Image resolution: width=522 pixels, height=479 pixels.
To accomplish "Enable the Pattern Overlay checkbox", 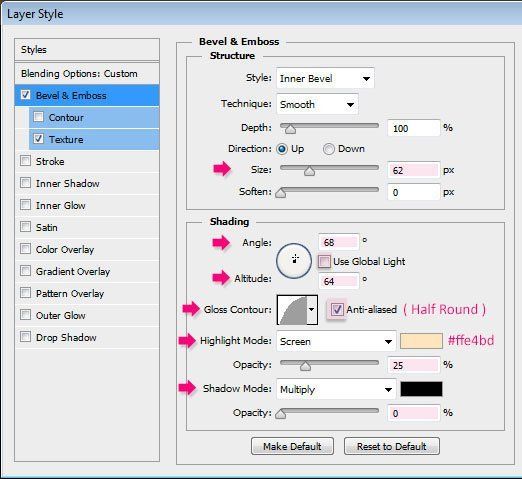I will pos(25,293).
